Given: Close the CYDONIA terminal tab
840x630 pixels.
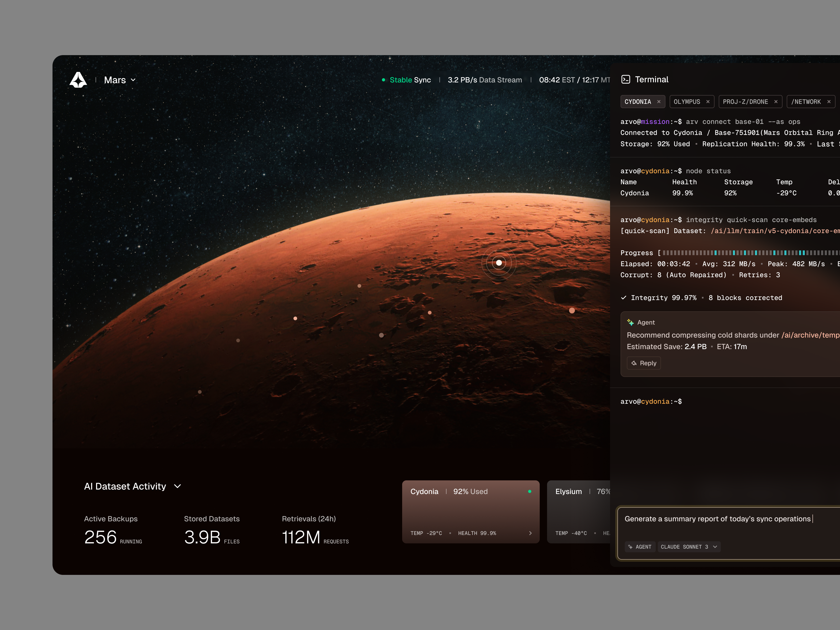Looking at the screenshot, I should coord(659,102).
